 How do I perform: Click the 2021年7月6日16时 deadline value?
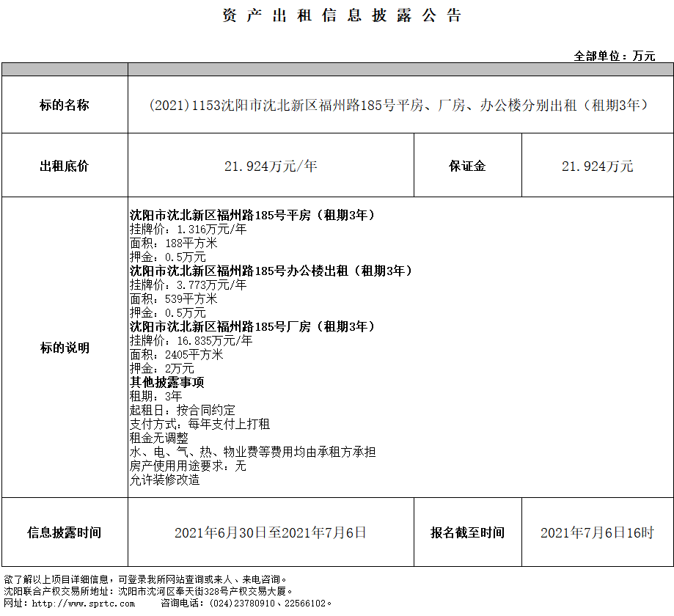point(596,533)
